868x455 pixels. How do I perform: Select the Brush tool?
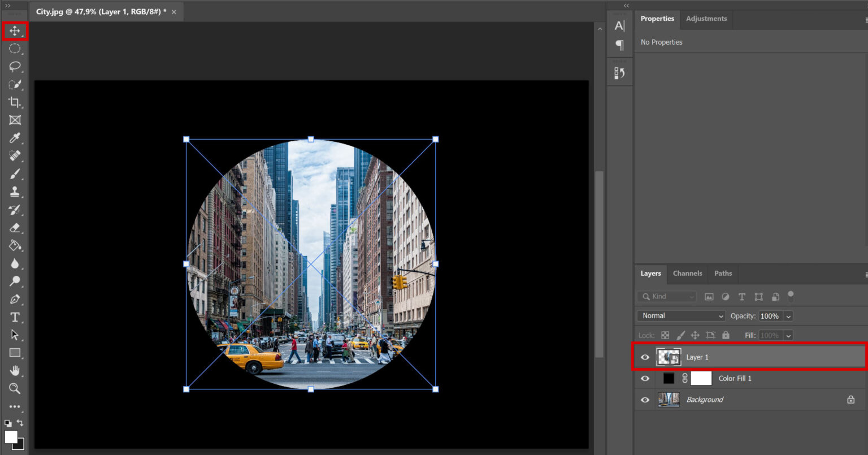pos(15,174)
